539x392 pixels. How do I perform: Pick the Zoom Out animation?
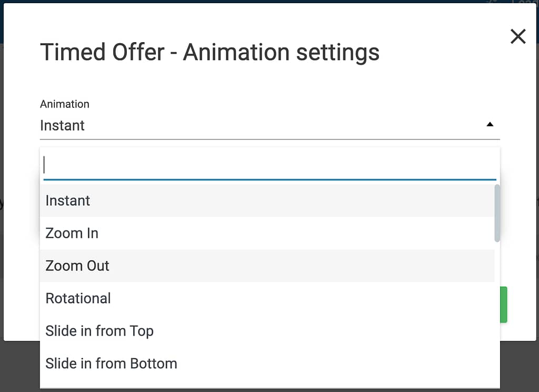point(77,266)
